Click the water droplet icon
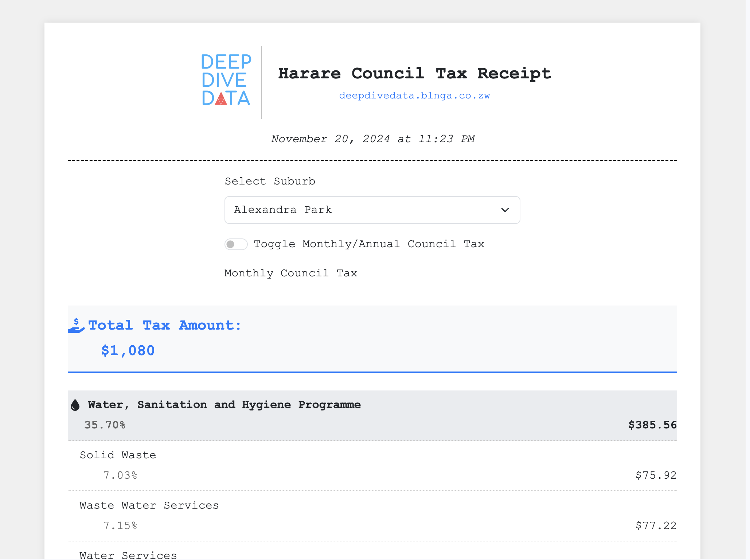The height and width of the screenshot is (560, 750). pos(75,405)
